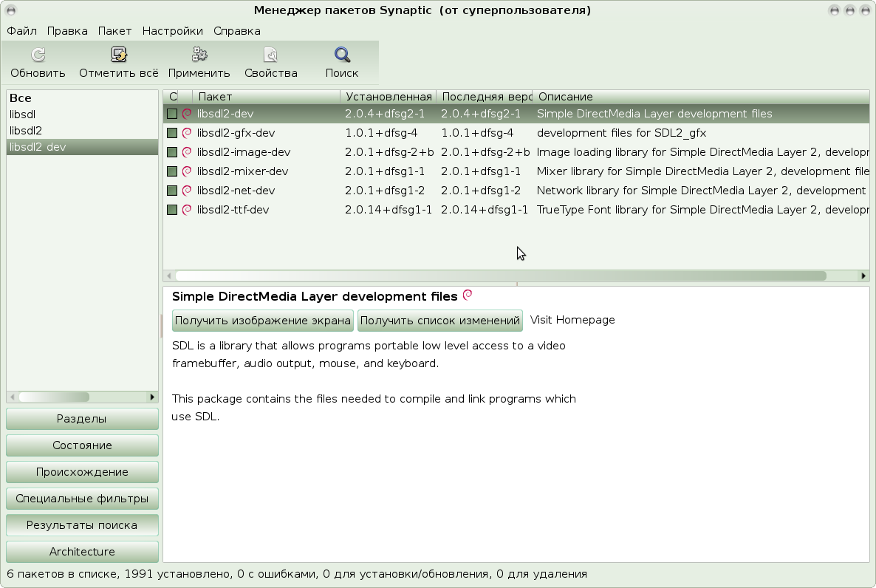Switch to Architecture filter view
This screenshot has height=588, width=876.
(x=82, y=552)
